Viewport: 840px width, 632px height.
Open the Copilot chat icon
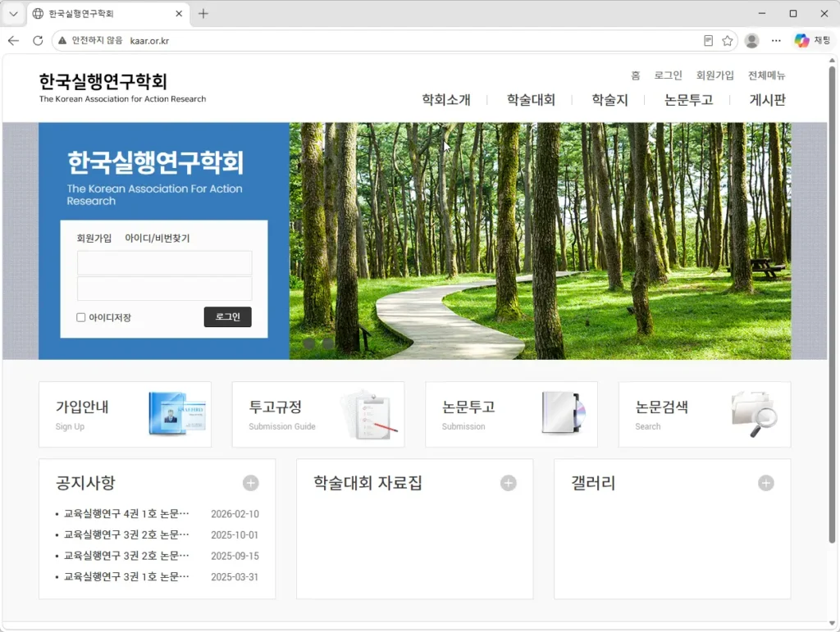click(801, 41)
